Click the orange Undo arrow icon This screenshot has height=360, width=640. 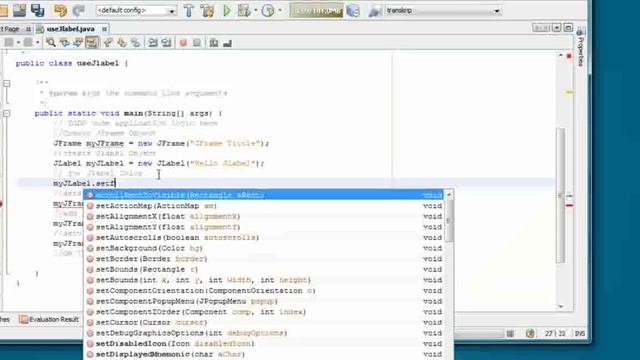click(x=60, y=10)
